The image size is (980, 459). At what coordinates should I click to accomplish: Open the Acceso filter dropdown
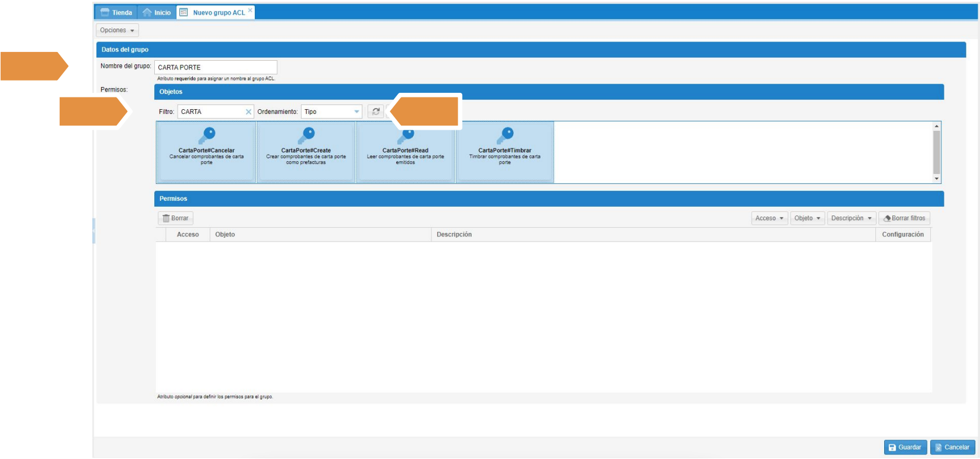(769, 218)
